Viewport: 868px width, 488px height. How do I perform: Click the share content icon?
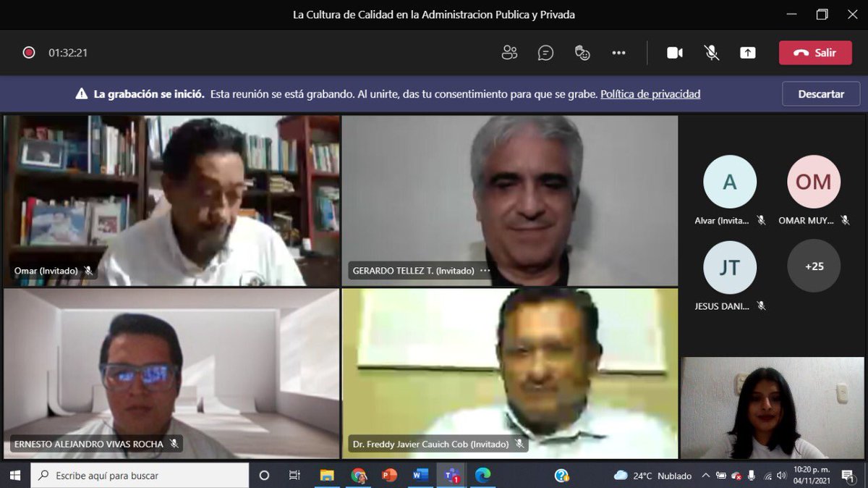point(748,53)
